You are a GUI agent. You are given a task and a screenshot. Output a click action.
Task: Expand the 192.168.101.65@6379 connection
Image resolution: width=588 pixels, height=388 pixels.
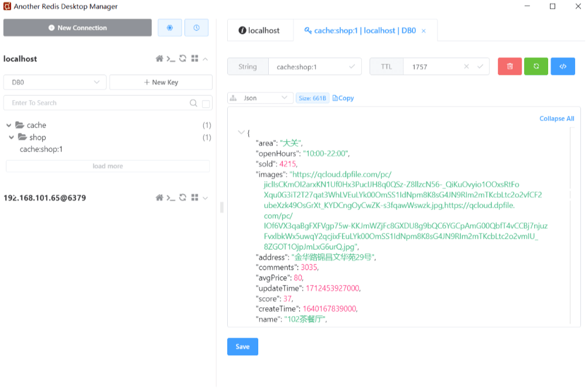coord(205,198)
